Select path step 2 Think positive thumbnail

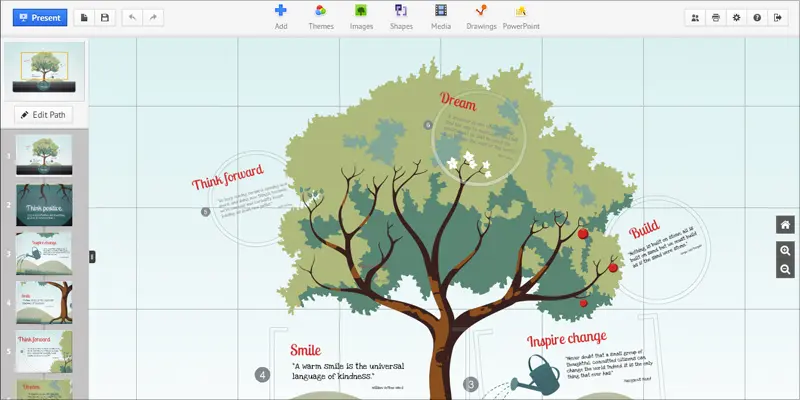click(x=44, y=205)
